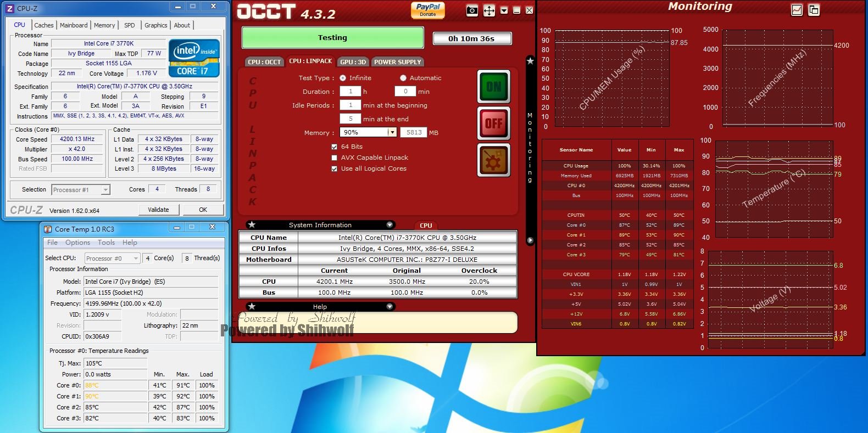The image size is (868, 433).
Task: Click the four-arrow move icon in OCCT
Action: (489, 10)
